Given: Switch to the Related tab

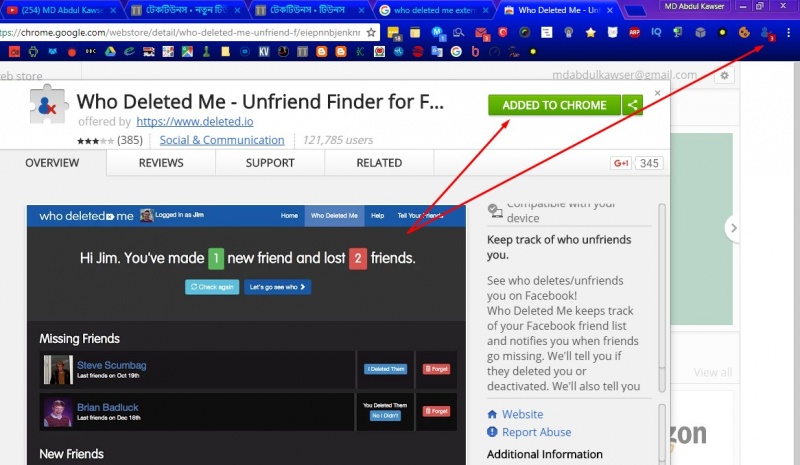Looking at the screenshot, I should click(379, 163).
